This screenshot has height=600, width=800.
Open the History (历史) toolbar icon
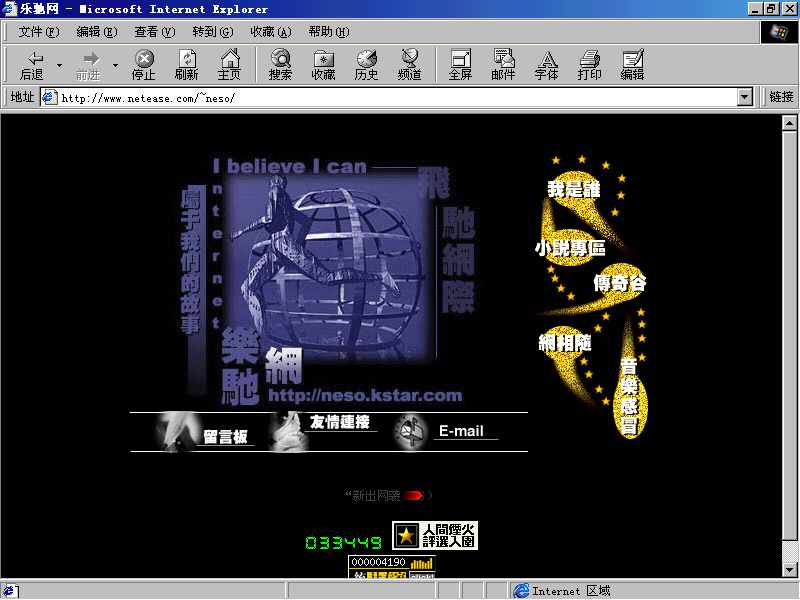point(366,65)
